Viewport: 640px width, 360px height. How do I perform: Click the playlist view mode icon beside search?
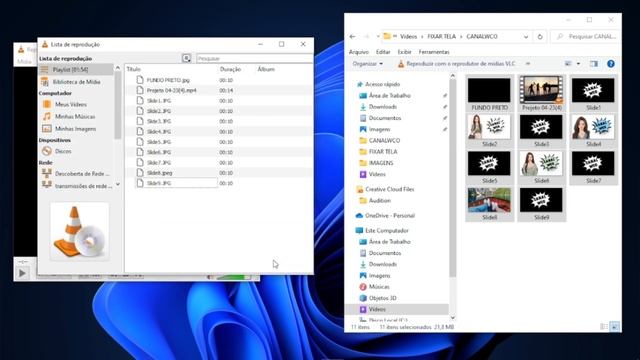(x=187, y=58)
